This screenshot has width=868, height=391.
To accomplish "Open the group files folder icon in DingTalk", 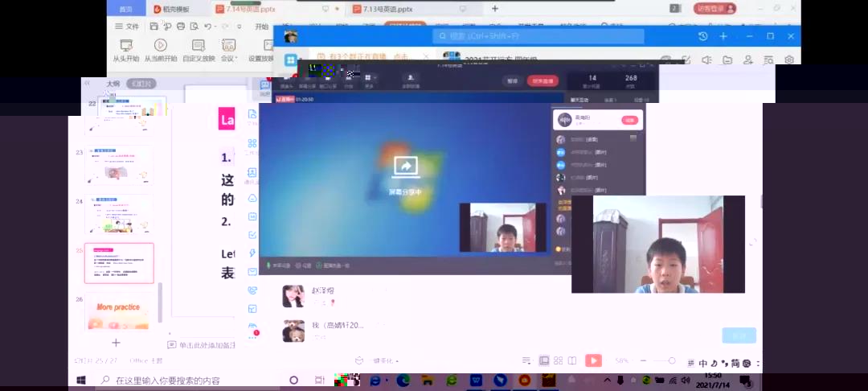I will 727,60.
